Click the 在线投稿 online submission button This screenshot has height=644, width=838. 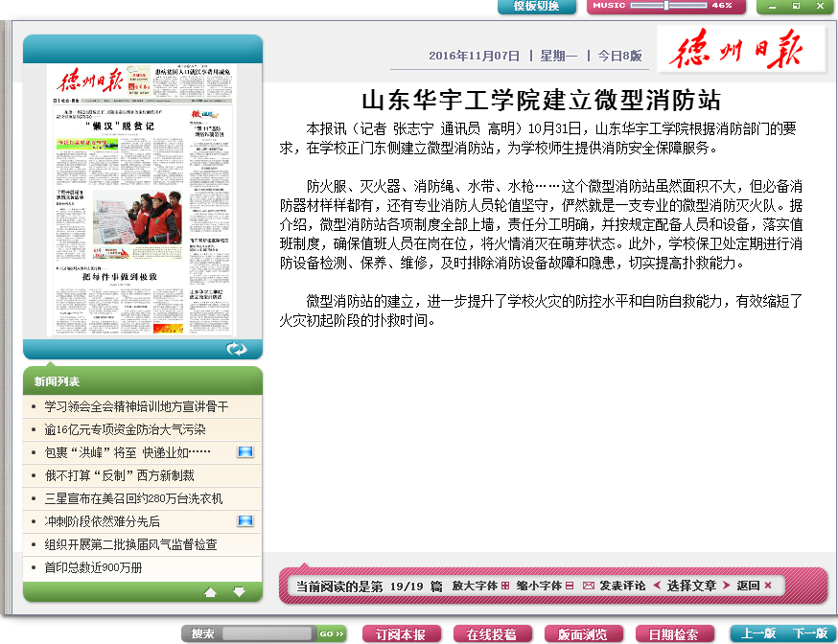(492, 633)
